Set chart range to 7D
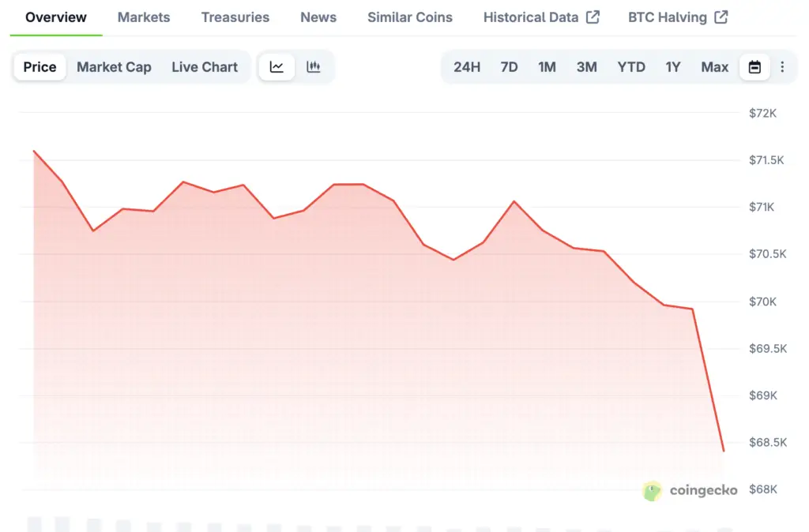Screen dimensions: 809x532 coord(510,67)
